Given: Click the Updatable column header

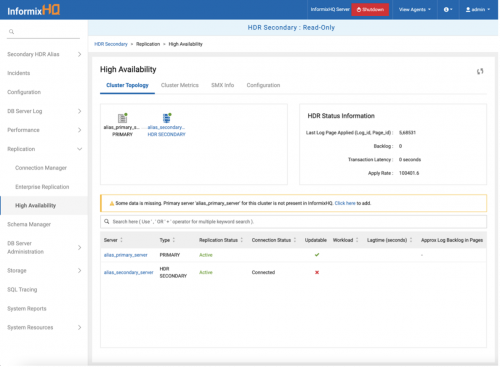Looking at the screenshot, I should tap(316, 240).
